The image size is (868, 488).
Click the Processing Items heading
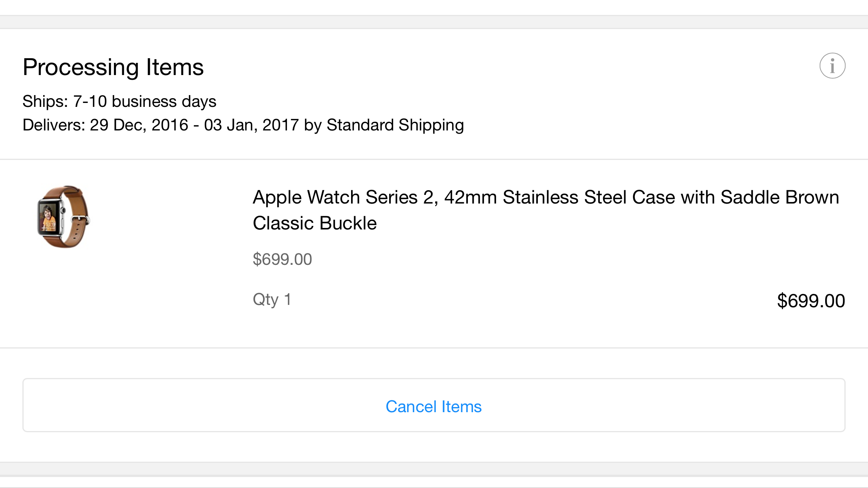click(113, 67)
